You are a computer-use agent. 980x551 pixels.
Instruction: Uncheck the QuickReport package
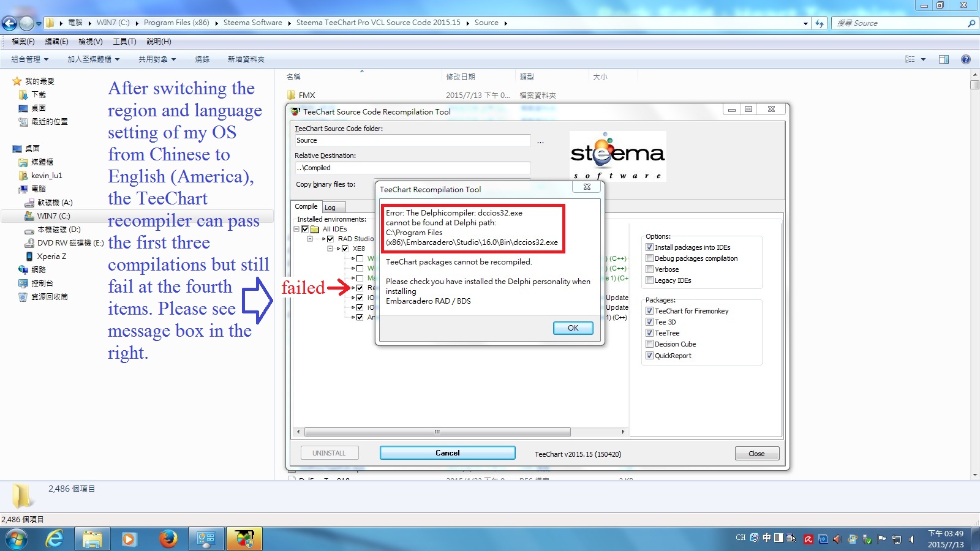point(649,356)
